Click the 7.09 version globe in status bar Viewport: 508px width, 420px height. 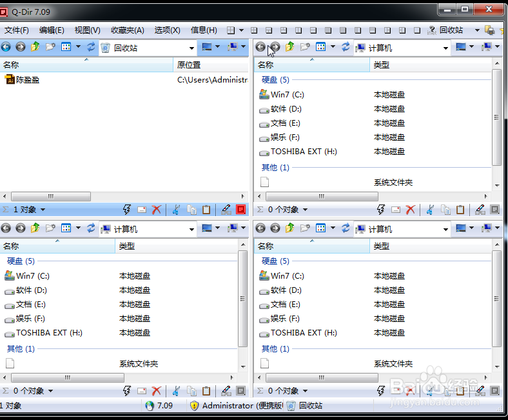pyautogui.click(x=150, y=406)
